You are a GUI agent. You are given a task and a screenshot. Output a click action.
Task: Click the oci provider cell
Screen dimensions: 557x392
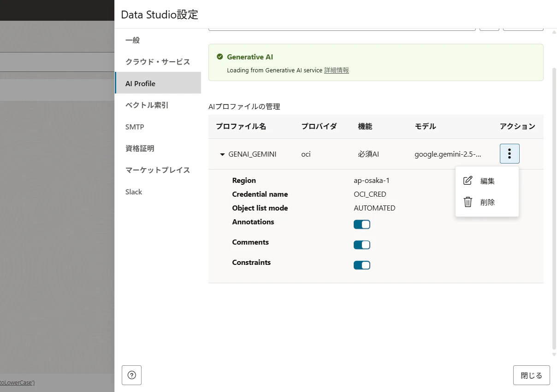[306, 154]
